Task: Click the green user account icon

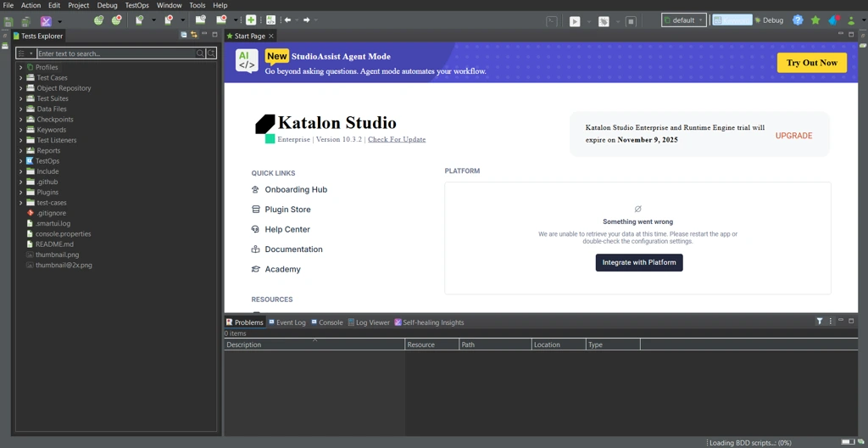Action: point(851,20)
